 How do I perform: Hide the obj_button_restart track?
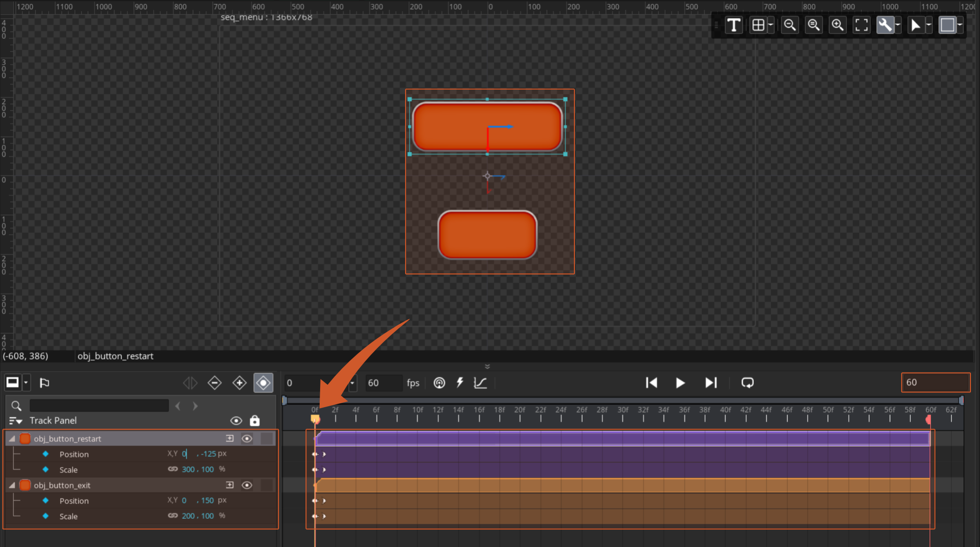(x=247, y=439)
